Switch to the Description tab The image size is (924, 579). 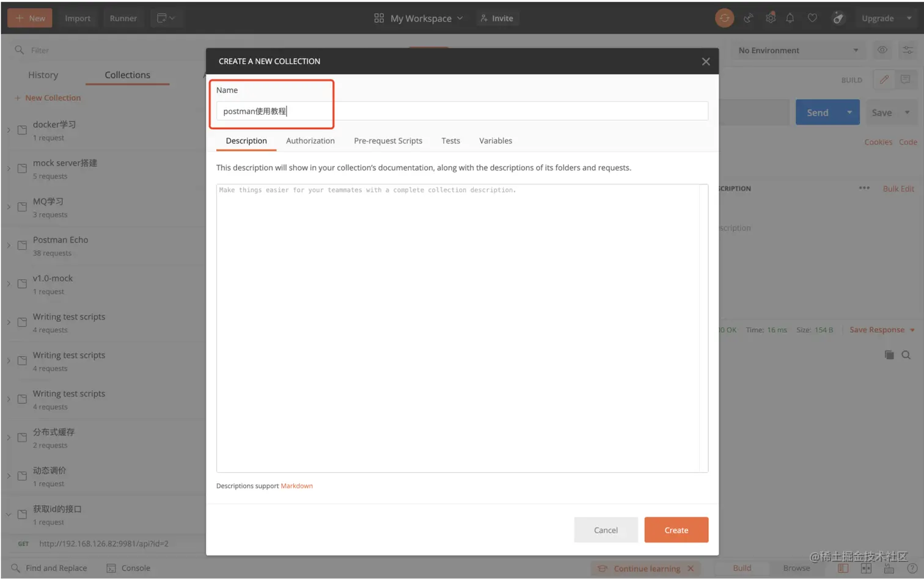(246, 140)
